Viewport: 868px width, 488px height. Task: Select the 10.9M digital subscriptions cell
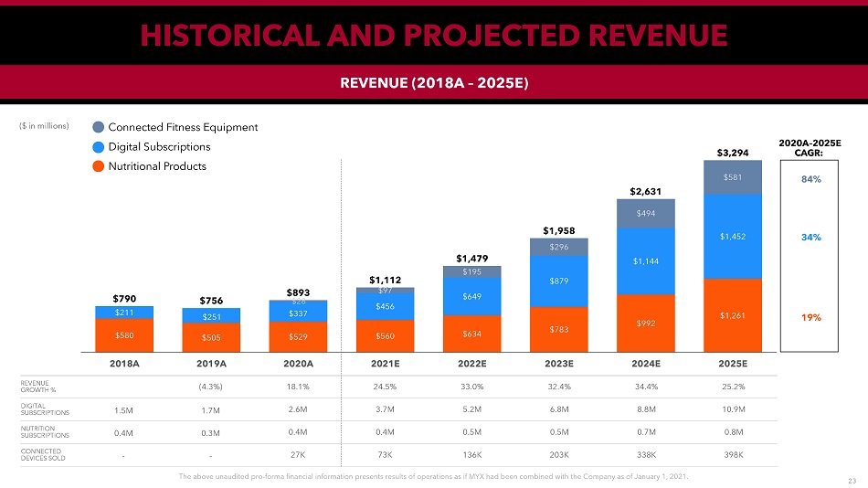733,408
